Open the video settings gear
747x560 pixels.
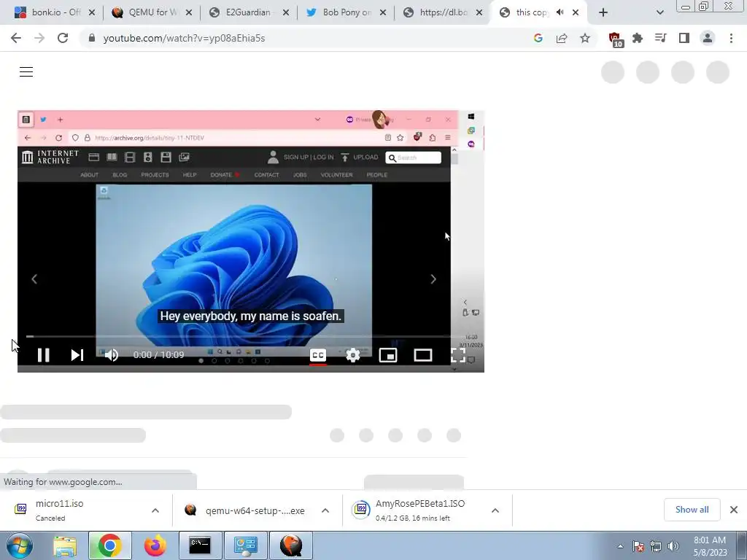pyautogui.click(x=353, y=355)
